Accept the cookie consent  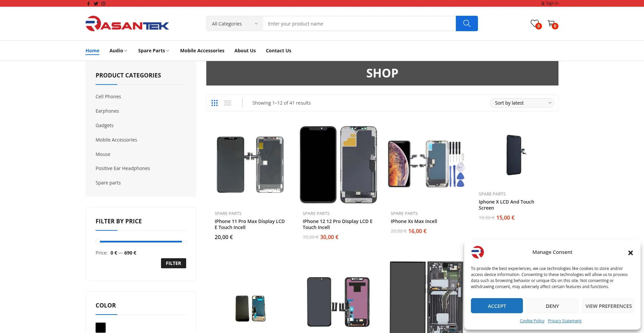click(x=497, y=306)
